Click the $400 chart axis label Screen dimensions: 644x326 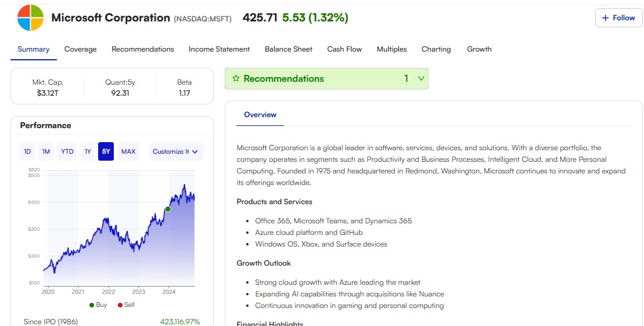click(x=34, y=202)
